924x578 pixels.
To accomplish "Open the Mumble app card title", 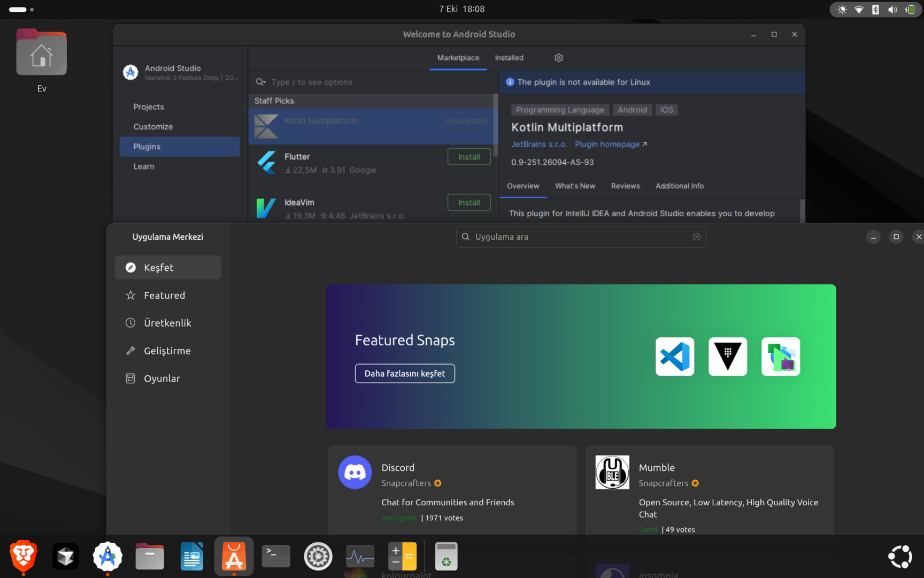I will [x=657, y=468].
